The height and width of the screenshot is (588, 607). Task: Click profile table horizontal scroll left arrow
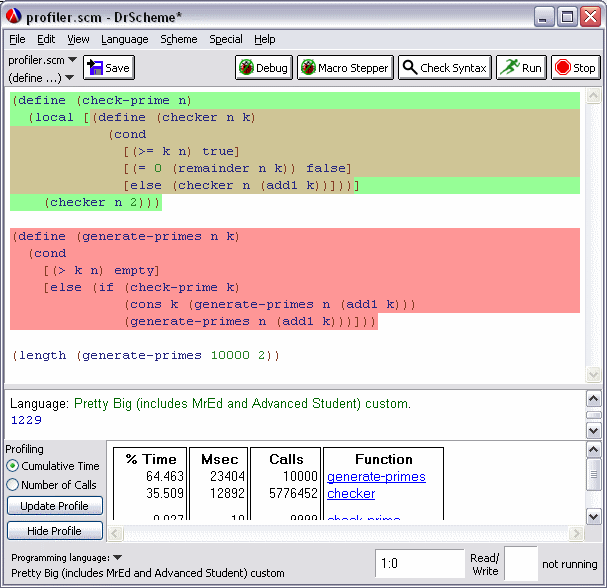[115, 533]
